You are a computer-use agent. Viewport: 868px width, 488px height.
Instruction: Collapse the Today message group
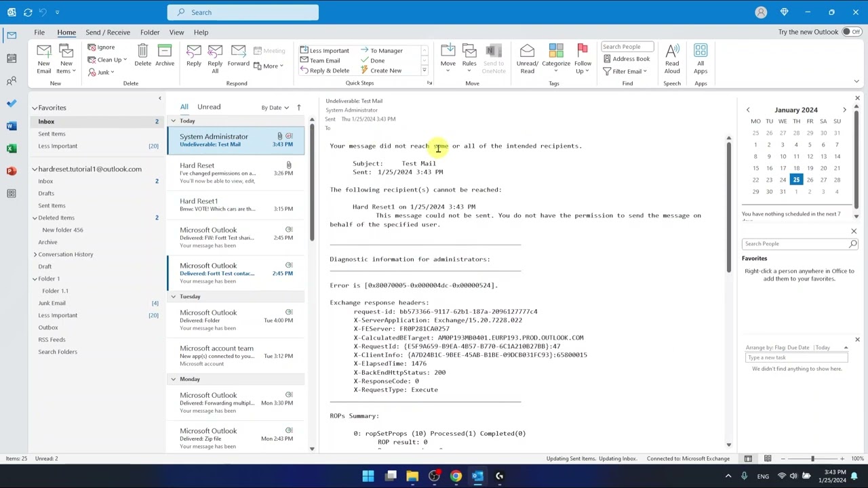tap(173, 121)
